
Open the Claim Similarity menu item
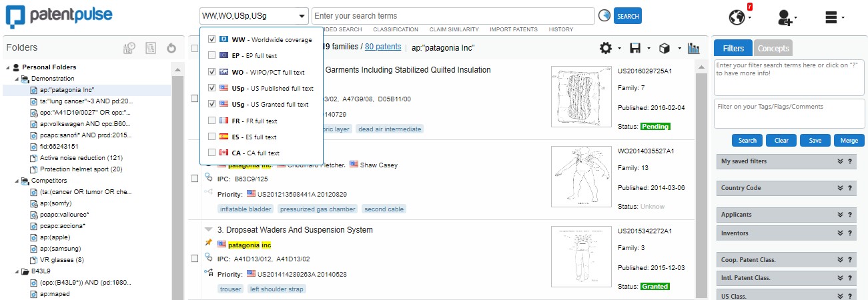point(454,29)
